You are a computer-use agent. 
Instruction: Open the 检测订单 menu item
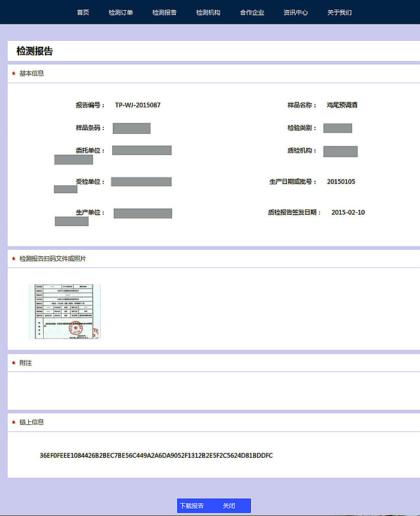point(121,13)
